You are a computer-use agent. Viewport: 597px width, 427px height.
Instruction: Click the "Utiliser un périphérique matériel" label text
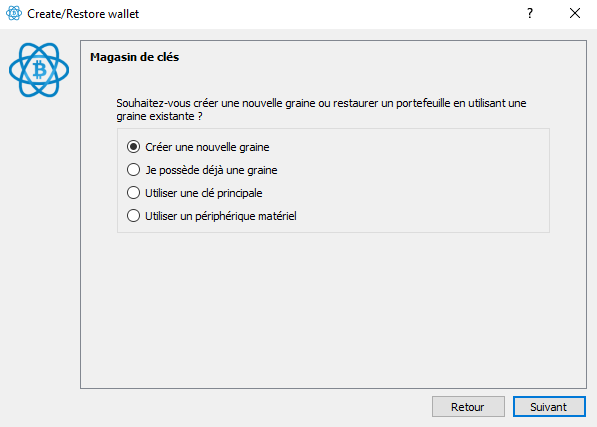(221, 216)
